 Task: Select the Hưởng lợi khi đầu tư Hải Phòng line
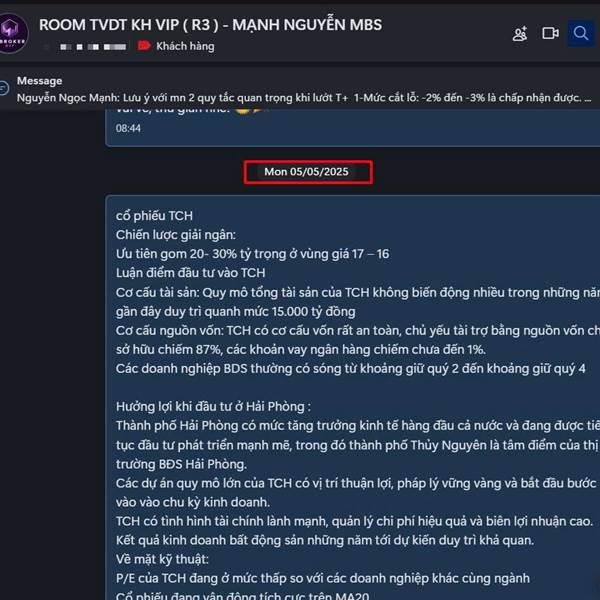click(x=213, y=406)
